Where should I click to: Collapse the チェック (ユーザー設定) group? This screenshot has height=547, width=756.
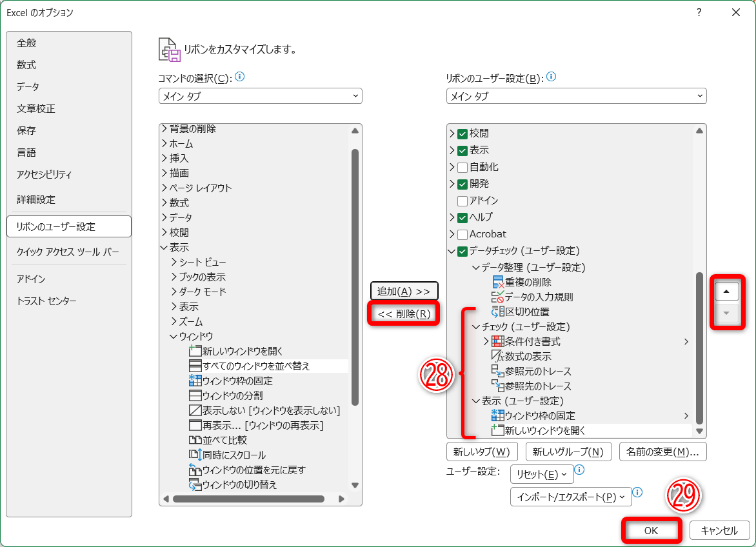click(x=476, y=327)
